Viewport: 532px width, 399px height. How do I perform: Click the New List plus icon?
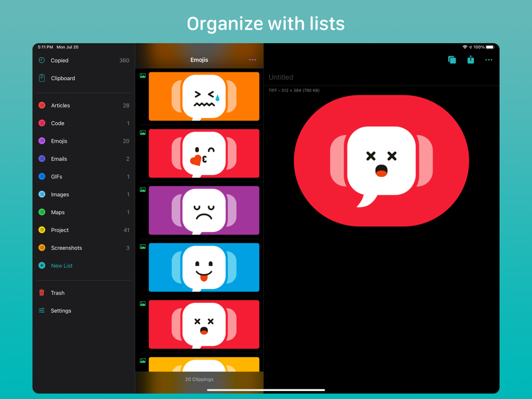click(x=41, y=265)
